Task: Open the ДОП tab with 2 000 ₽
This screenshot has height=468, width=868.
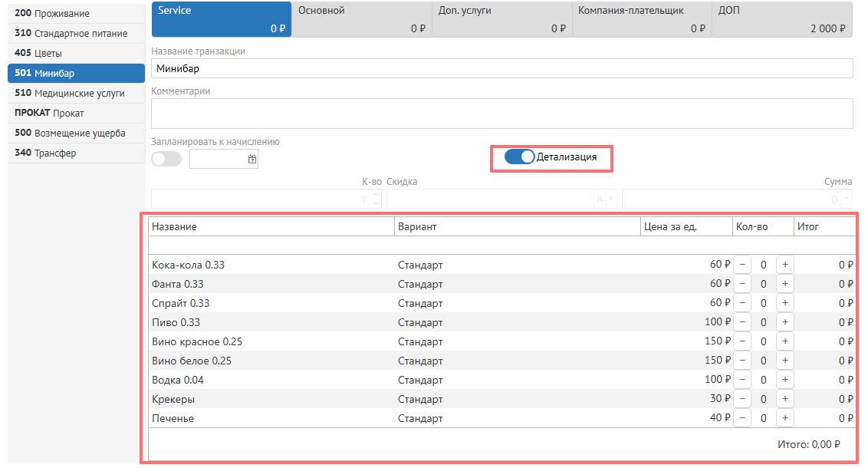Action: pyautogui.click(x=781, y=19)
